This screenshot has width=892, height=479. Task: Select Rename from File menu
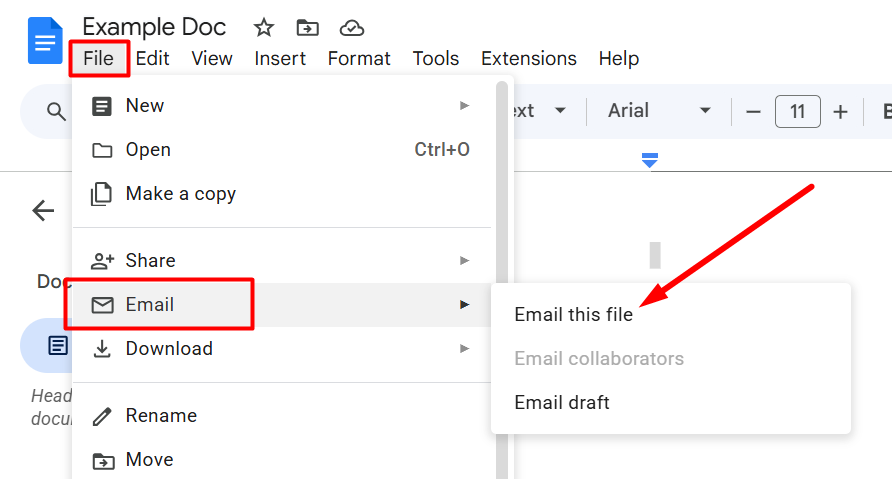click(x=160, y=415)
